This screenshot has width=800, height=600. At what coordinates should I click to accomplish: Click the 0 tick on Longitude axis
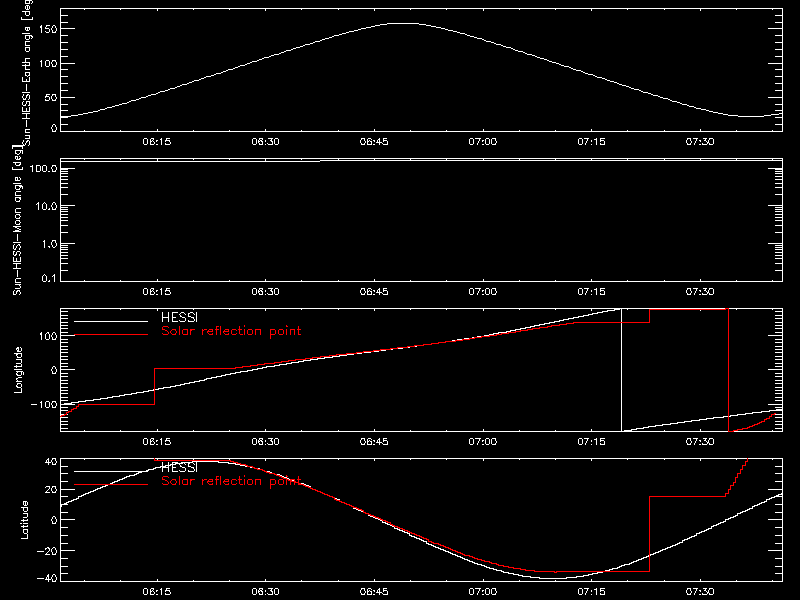point(54,370)
